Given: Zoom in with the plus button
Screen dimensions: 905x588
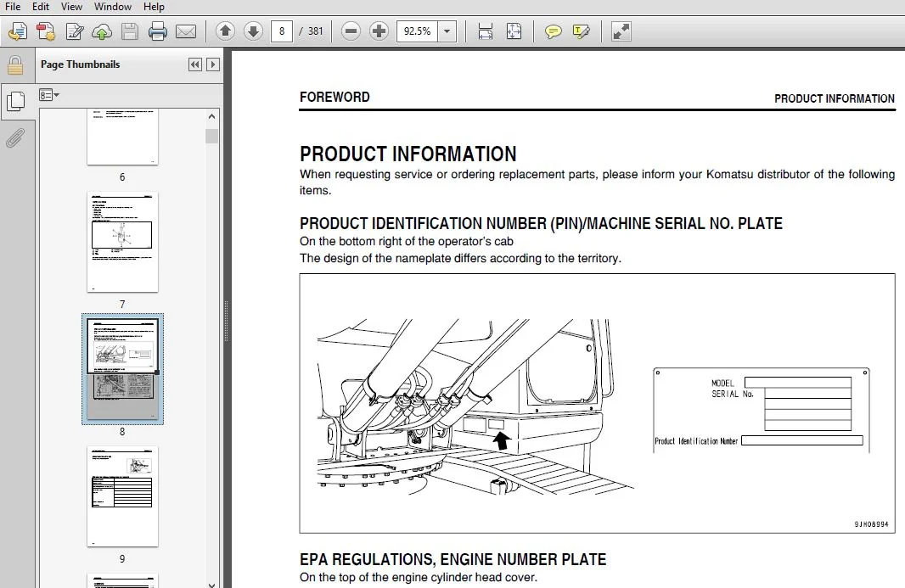Looking at the screenshot, I should point(379,31).
